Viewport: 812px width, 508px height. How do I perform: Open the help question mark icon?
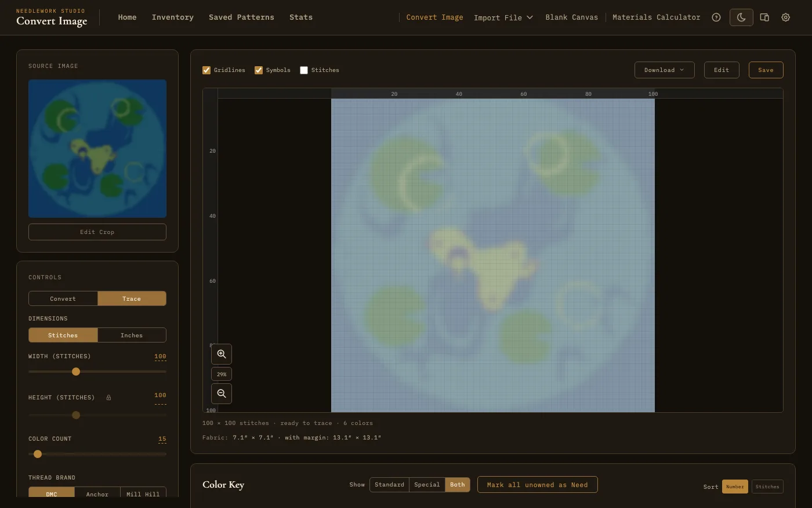click(716, 17)
